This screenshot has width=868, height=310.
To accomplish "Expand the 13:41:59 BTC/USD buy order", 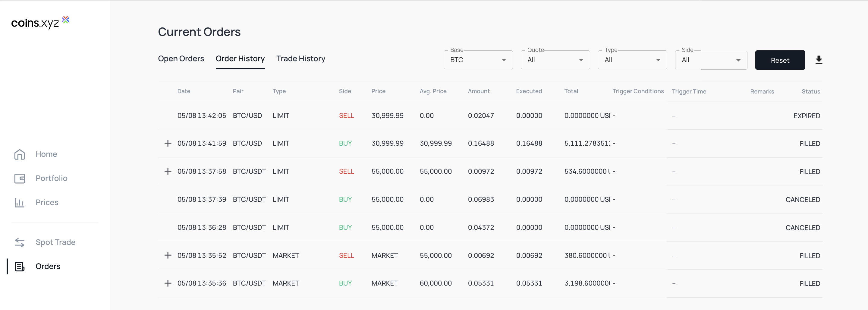I will pos(168,143).
